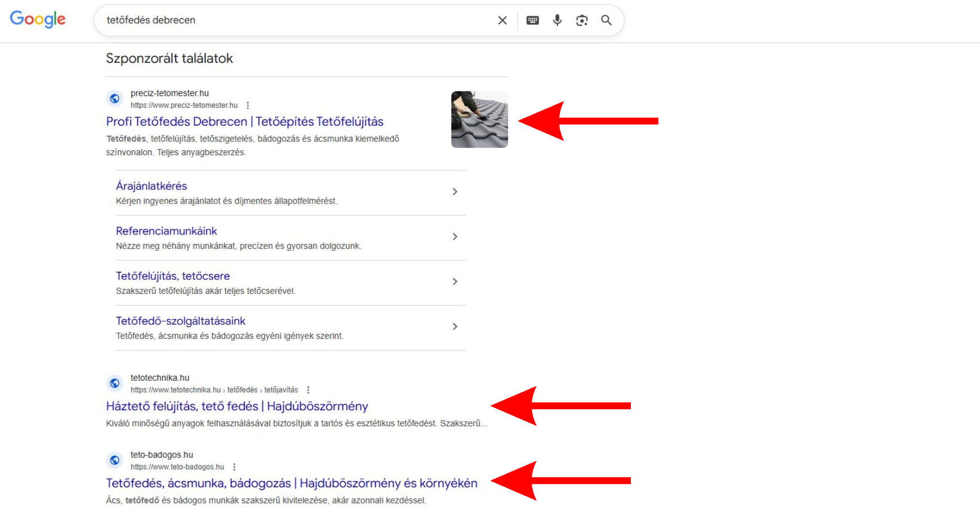Viewport: 980px width, 512px height.
Task: Click the URL 'https://www.preciz-tetomester.hu'
Action: coord(184,105)
